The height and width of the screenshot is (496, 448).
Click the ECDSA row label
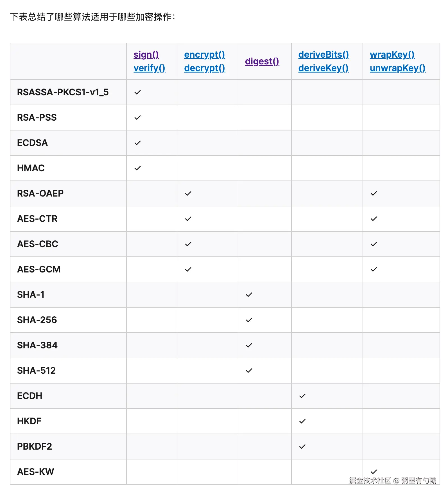(32, 143)
